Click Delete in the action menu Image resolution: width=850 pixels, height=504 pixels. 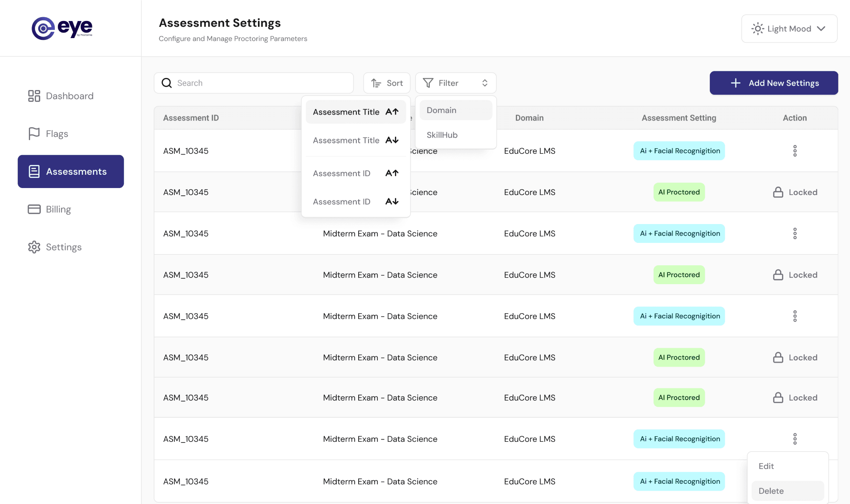click(771, 491)
